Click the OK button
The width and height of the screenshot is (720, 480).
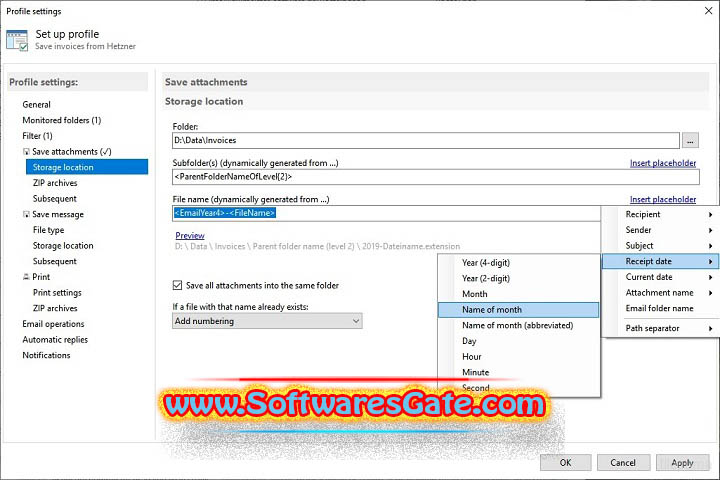565,463
